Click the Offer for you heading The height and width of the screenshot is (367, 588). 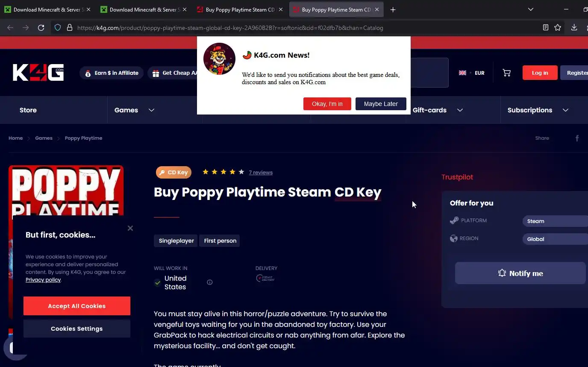pos(471,203)
